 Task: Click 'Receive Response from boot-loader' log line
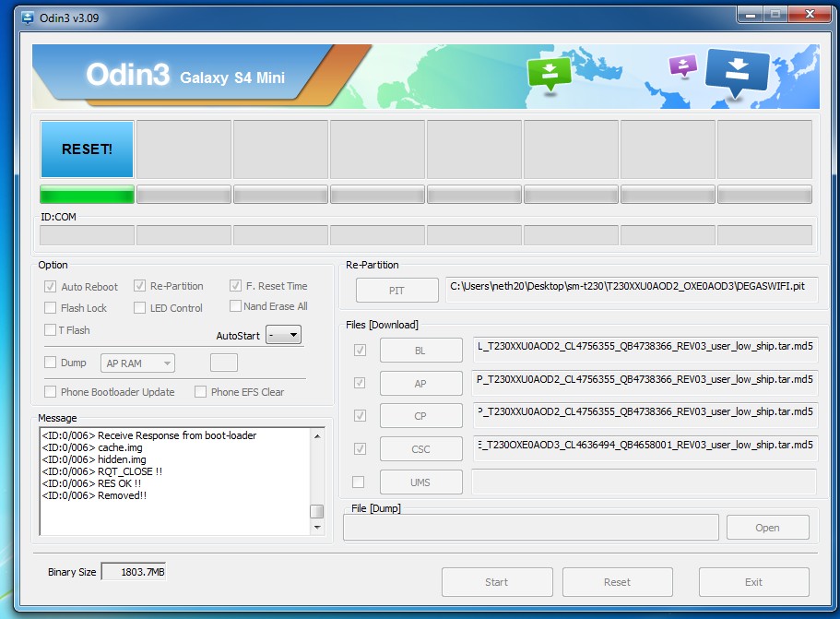click(149, 435)
